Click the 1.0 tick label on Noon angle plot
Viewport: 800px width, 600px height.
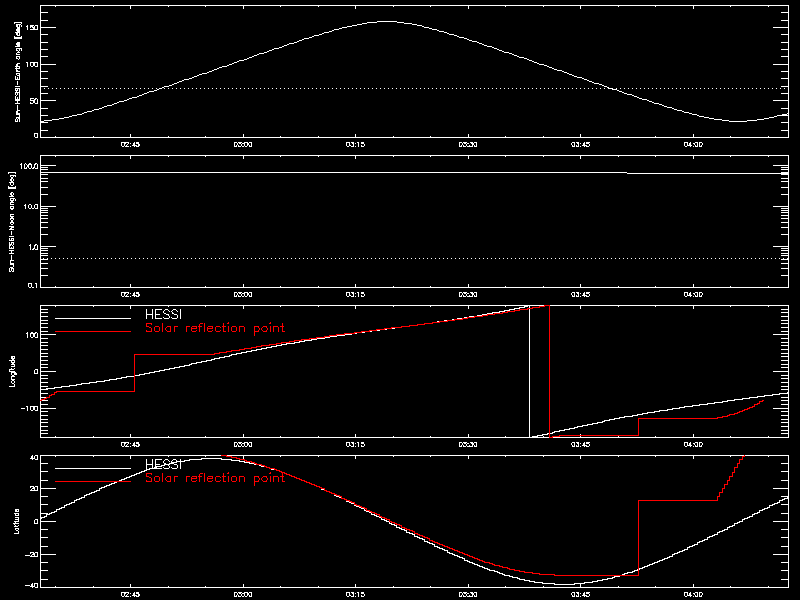coord(32,247)
